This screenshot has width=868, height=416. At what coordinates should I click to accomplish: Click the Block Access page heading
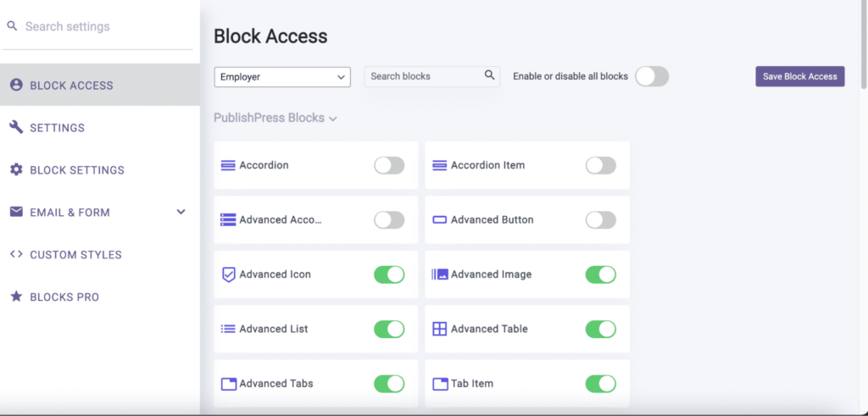(x=270, y=36)
